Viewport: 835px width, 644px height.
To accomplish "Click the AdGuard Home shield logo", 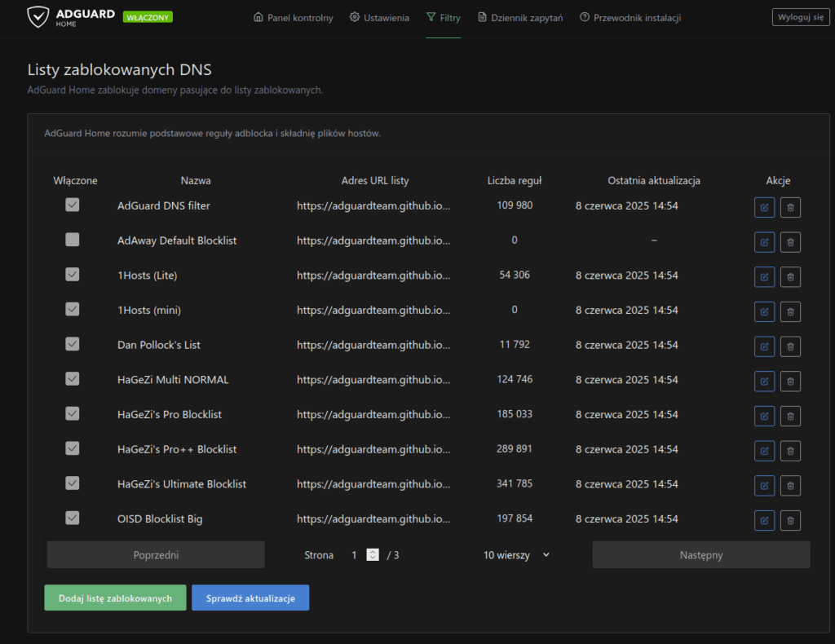I will point(38,17).
